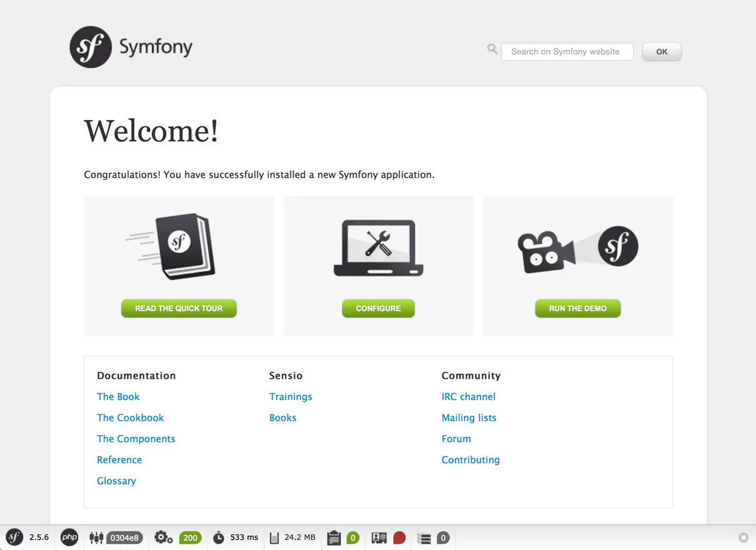Visit Sensio Trainings link
The image size is (756, 550).
tap(291, 397)
